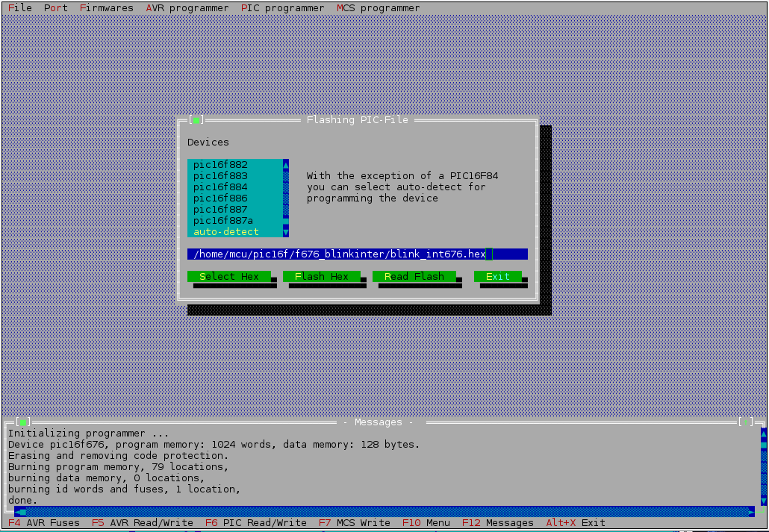Viewport: 769px width, 532px height.
Task: Click F4 AVR Fuses in status bar
Action: (x=44, y=523)
